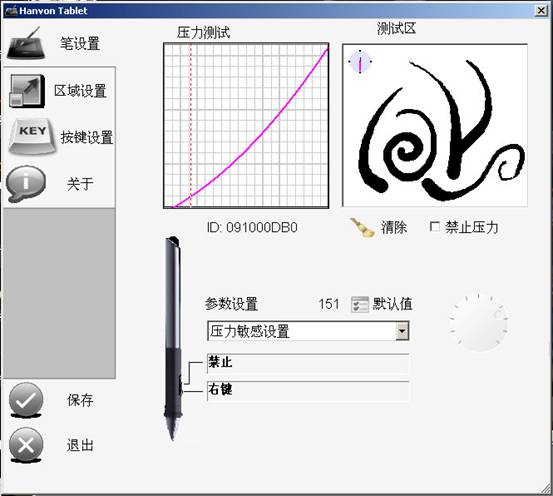Click the pressure test curve graph
553x496 pixels.
[246, 126]
